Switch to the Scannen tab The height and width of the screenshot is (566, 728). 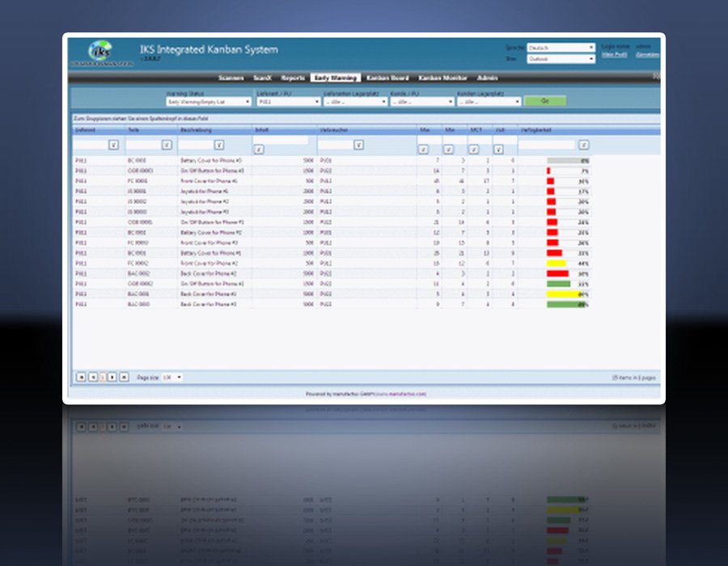pos(231,78)
